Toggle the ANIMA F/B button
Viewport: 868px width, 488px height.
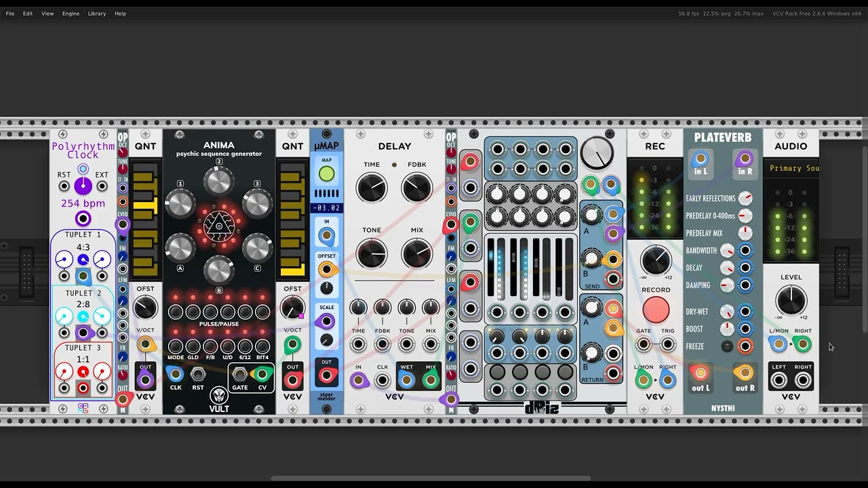[210, 346]
